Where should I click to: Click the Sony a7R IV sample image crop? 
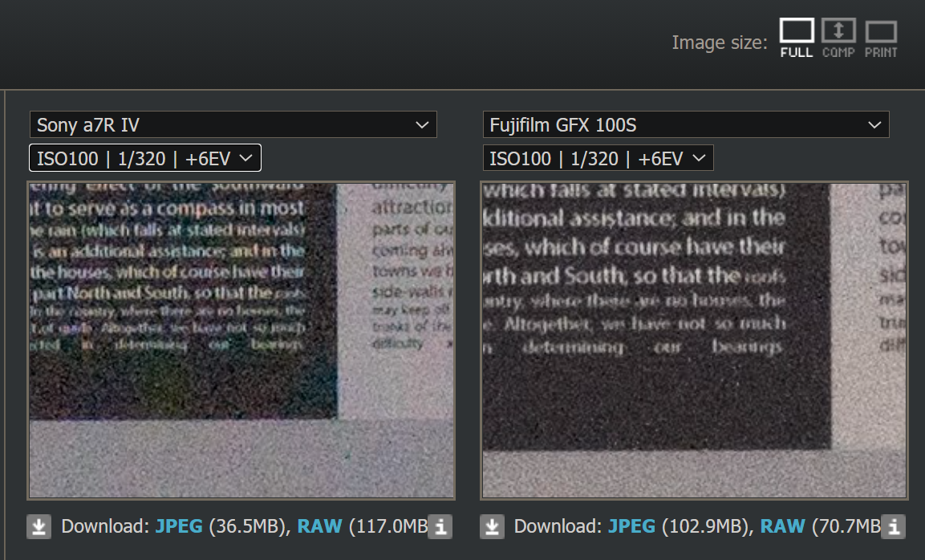[x=241, y=340]
